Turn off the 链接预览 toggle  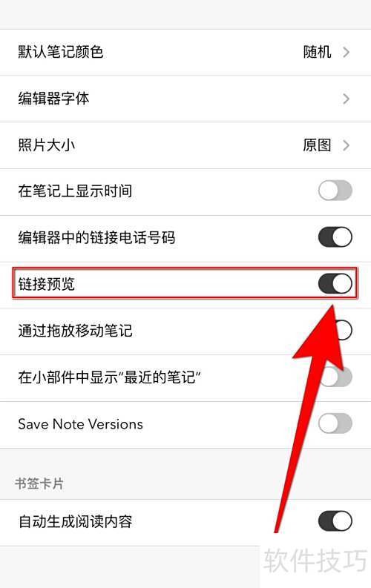(335, 283)
